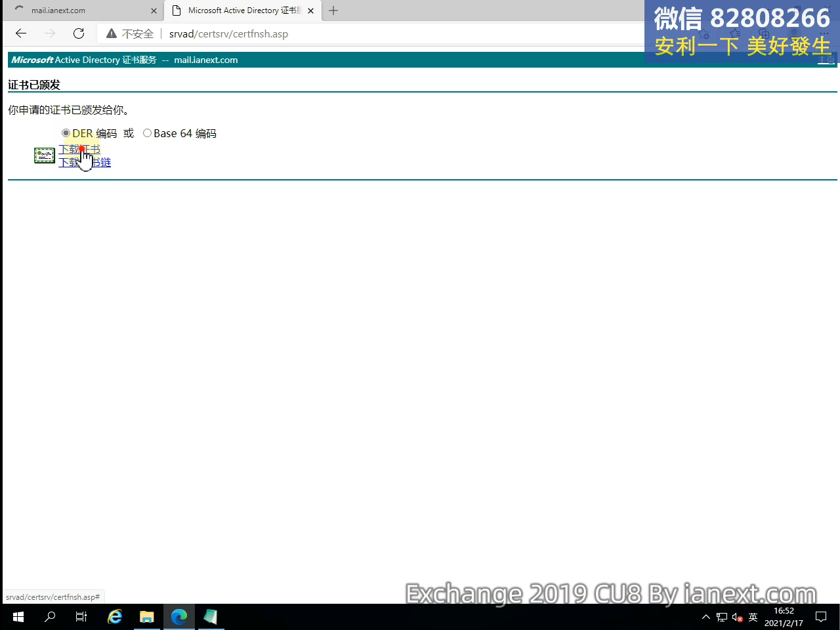Switch to the Microsoft Active Directory tab
This screenshot has height=630, width=840.
point(242,10)
